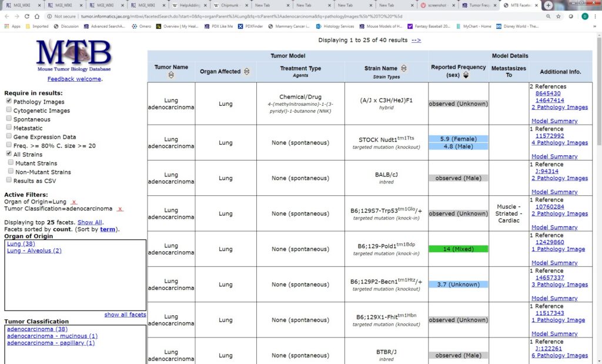Click the show all facets link
The image size is (602, 364).
click(125, 315)
